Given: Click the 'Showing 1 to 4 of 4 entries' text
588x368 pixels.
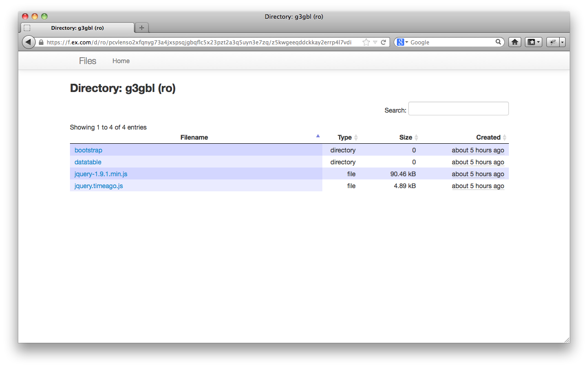Looking at the screenshot, I should (x=108, y=127).
